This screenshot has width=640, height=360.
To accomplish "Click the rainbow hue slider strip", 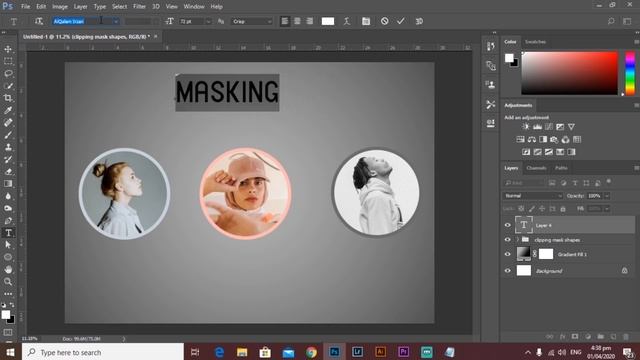I will [x=630, y=73].
